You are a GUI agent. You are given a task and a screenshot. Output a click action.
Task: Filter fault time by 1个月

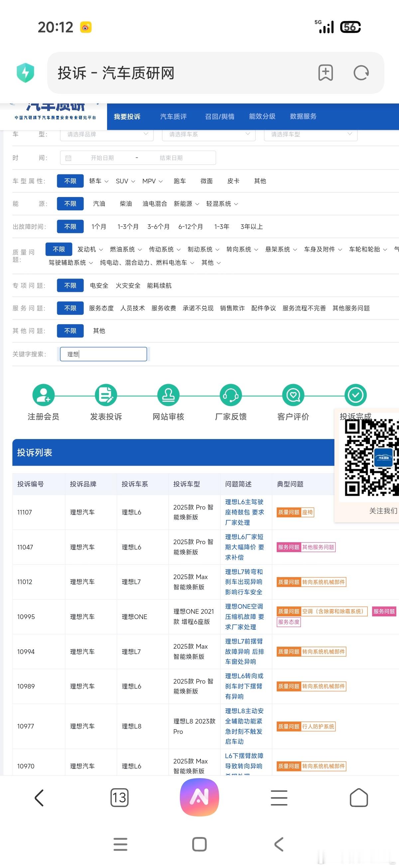(x=99, y=226)
